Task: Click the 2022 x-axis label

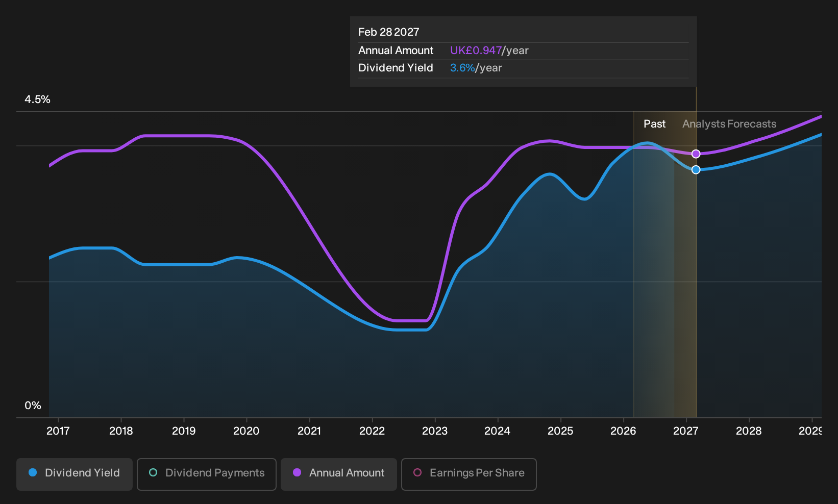Action: pyautogui.click(x=372, y=431)
